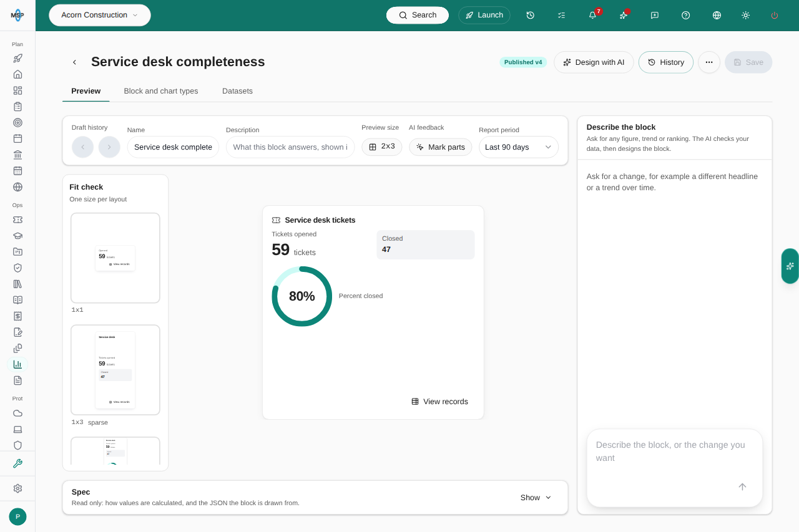
Task: Click the Search button in top bar
Action: coord(418,15)
